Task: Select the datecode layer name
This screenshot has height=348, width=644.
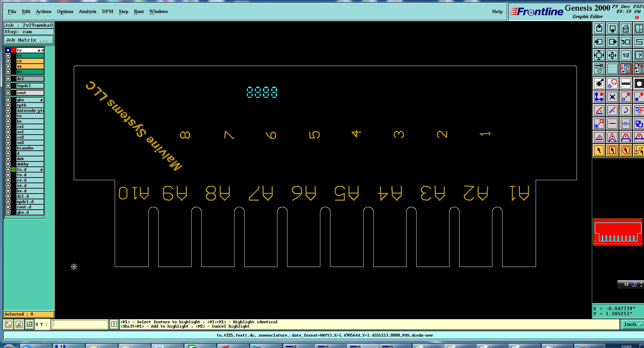Action: point(30,111)
